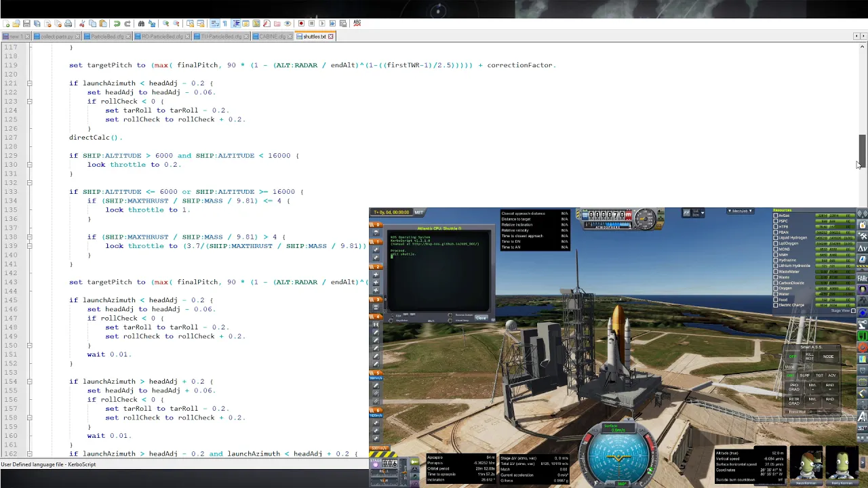Screen dimensions: 868x488
Task: Collapse the code fold at line 162
Action: coord(29,453)
